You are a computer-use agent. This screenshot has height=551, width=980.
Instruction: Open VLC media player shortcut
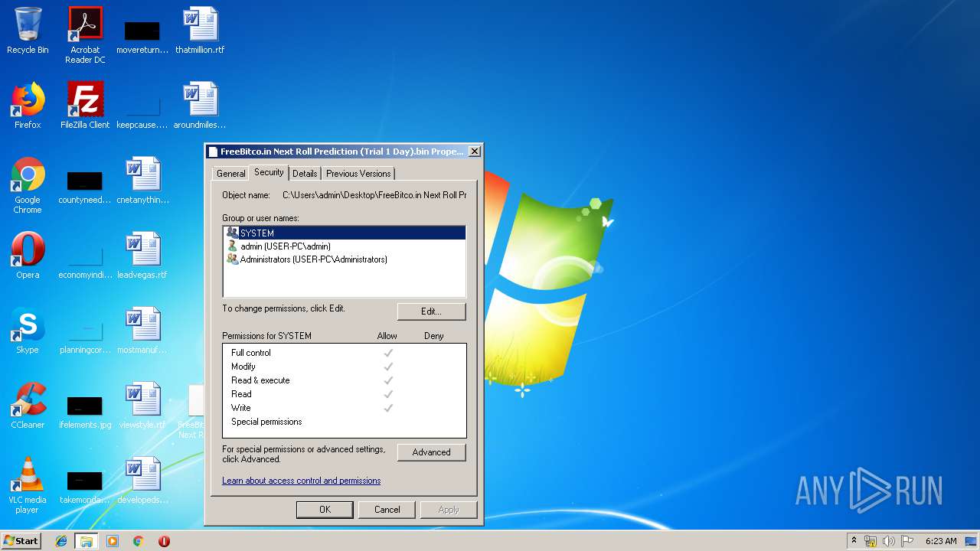28,485
